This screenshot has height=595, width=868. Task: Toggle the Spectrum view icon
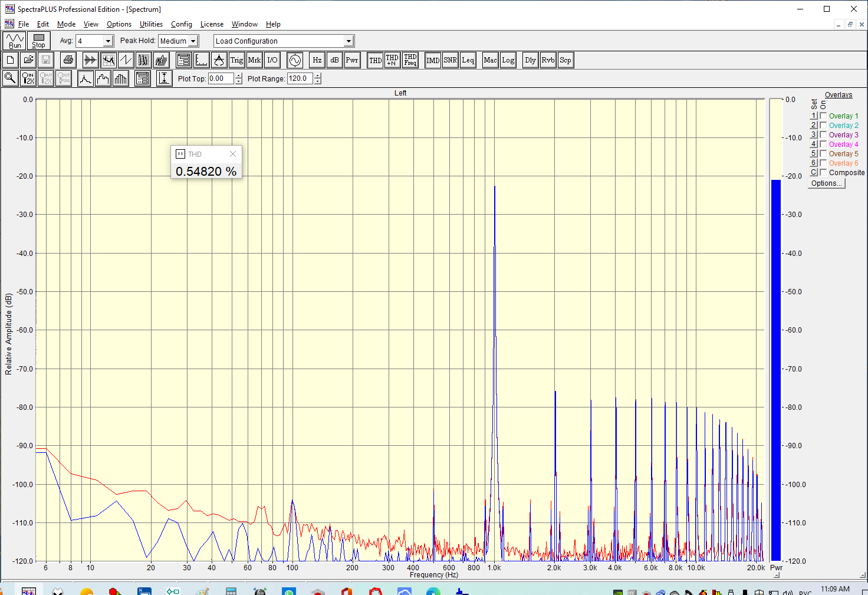(x=108, y=60)
